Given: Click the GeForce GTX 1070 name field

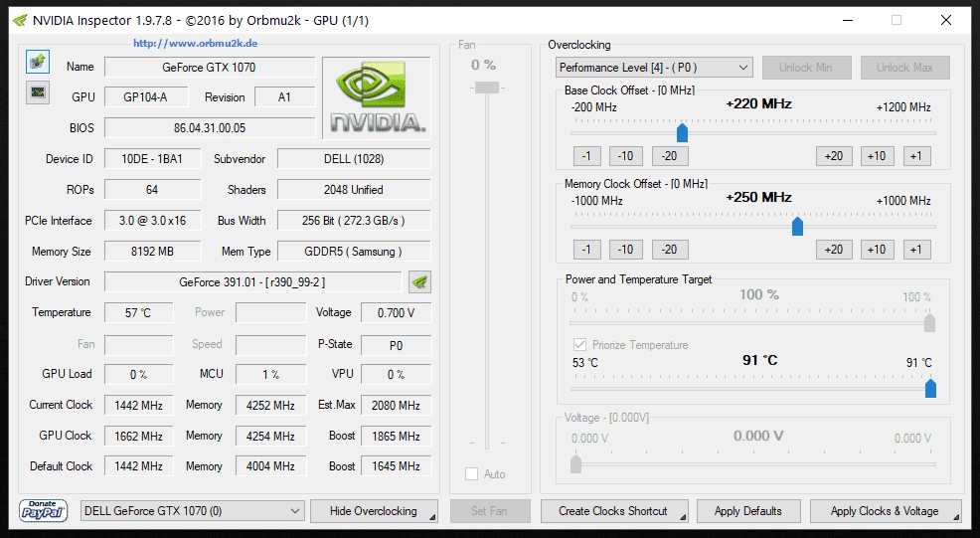Looking at the screenshot, I should click(210, 68).
